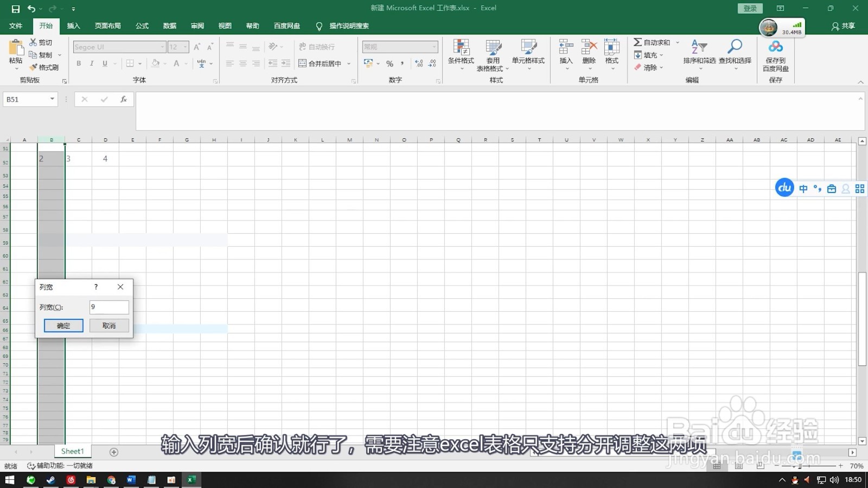Open the font color dropdown
The height and width of the screenshot is (488, 868).
186,63
